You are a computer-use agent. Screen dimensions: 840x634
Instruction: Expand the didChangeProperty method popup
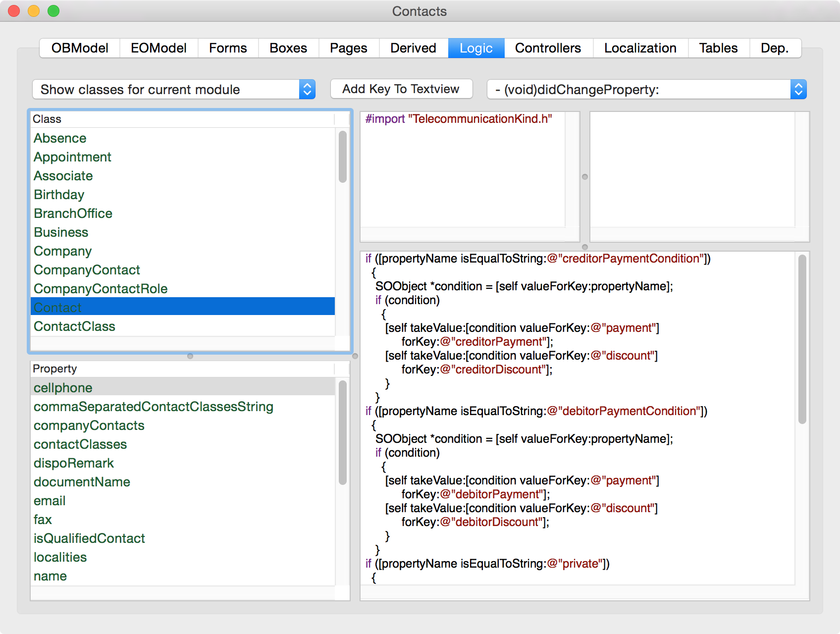tap(646, 90)
